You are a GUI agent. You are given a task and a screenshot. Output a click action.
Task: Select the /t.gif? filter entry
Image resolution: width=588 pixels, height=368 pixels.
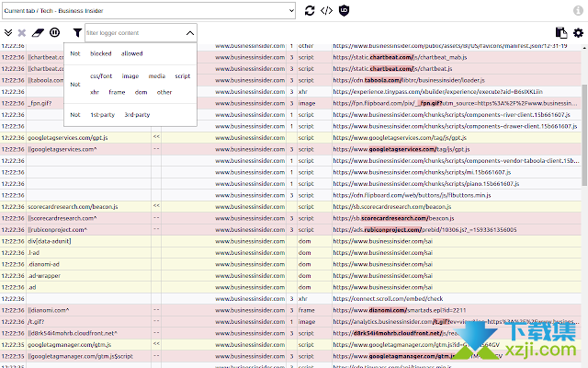[x=36, y=322]
